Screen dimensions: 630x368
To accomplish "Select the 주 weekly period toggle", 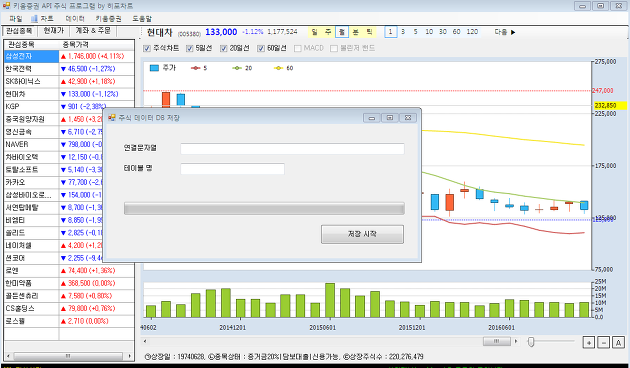I will click(x=328, y=32).
